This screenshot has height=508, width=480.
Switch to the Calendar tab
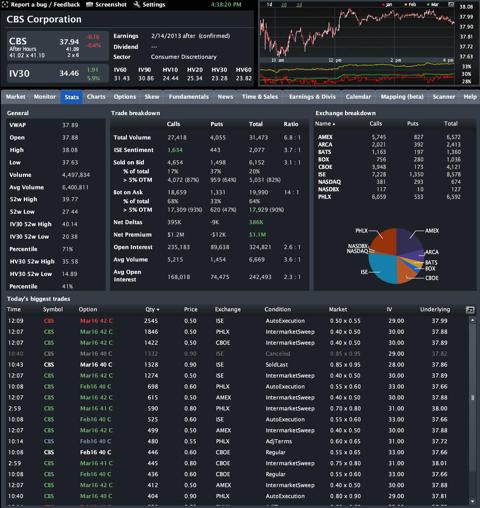point(358,97)
